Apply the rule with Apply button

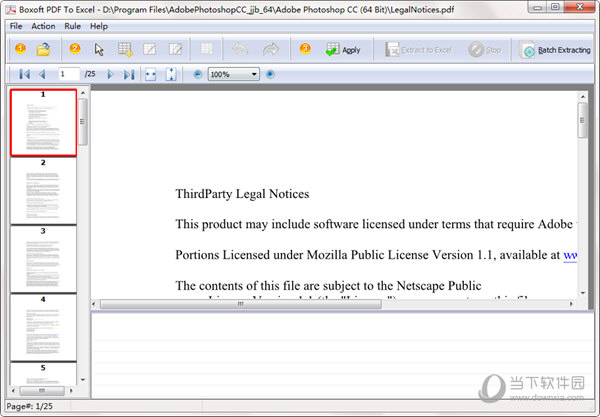(343, 50)
